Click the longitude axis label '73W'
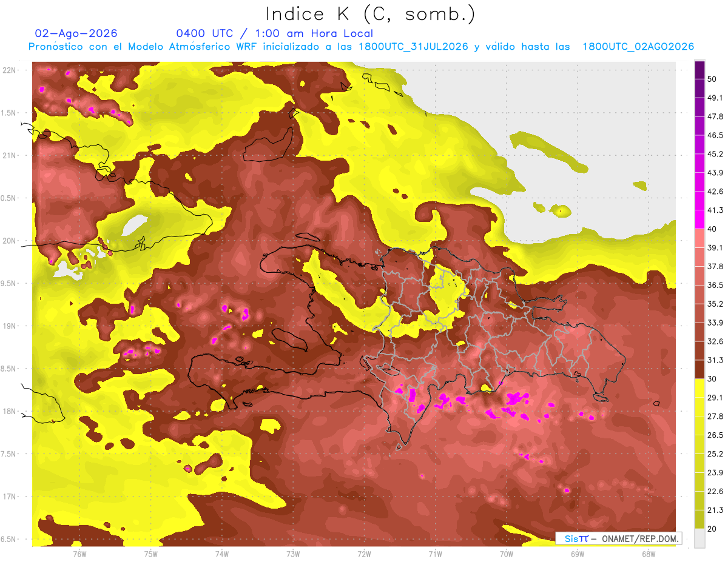 (293, 554)
